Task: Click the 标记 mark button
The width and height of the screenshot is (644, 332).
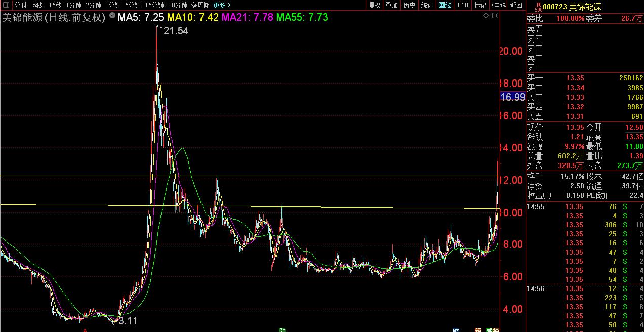Action: tap(479, 5)
